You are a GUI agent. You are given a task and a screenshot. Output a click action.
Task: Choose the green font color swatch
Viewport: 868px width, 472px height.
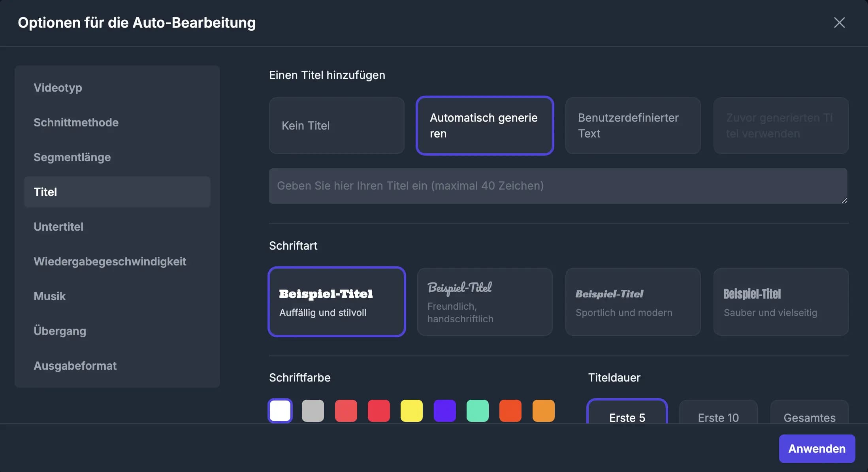click(x=478, y=411)
